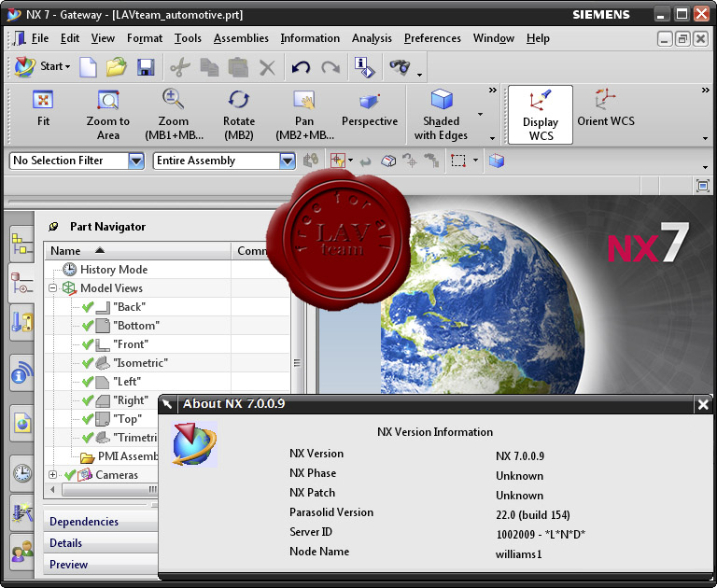Expand View toolbar overflow chevron
Screen dimensions: 717x588
493,90
